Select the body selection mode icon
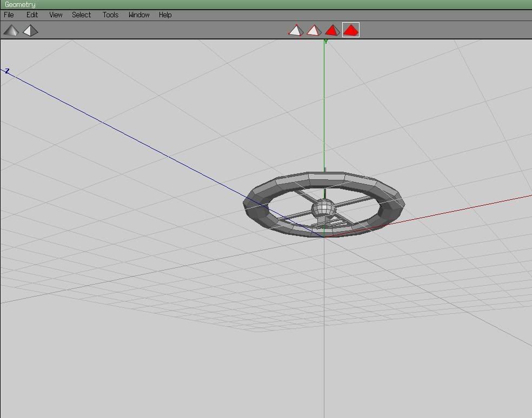The width and height of the screenshot is (532, 418). point(351,30)
